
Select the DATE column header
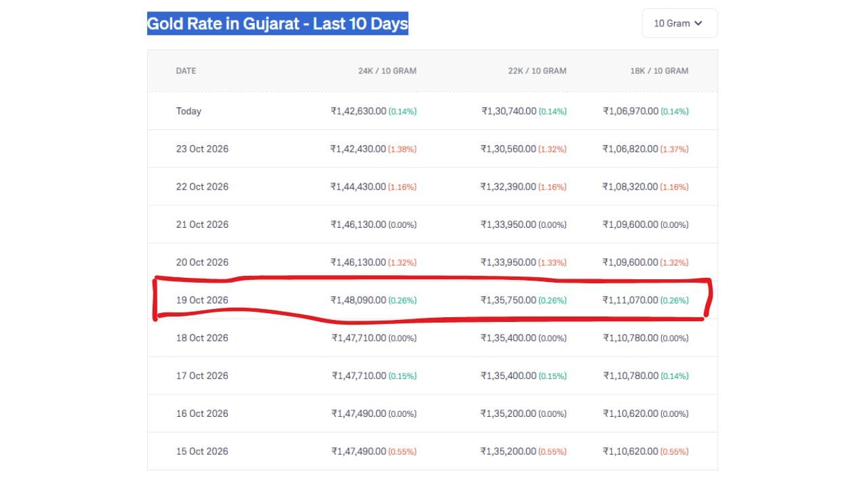coord(186,70)
